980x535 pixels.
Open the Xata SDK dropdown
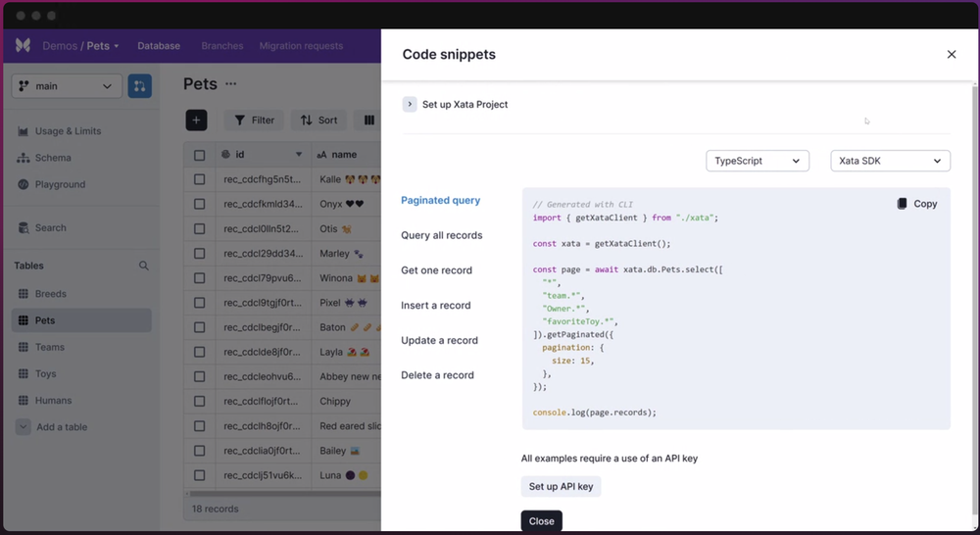tap(890, 161)
